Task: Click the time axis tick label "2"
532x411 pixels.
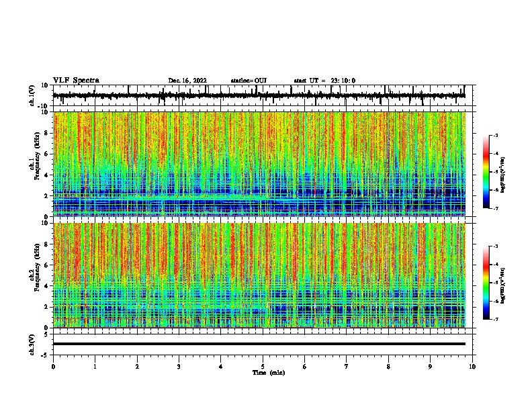Action: (x=137, y=367)
